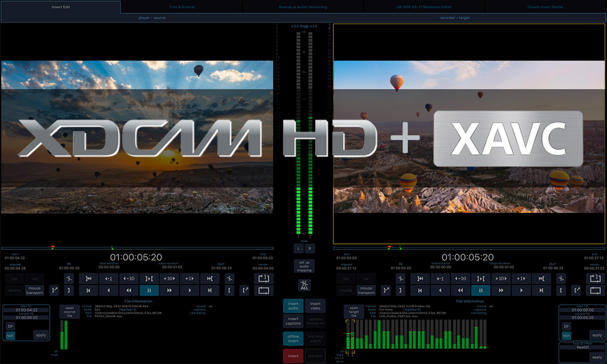Click source IN-with-arrow icon beside mouse transport
Viewport: 607px width, 364px height.
pyautogui.click(x=54, y=290)
